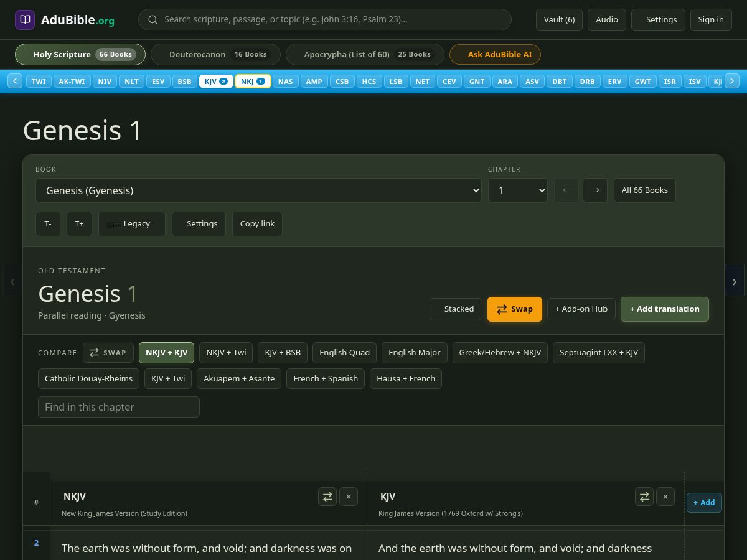Open Settings in the top header
The width and height of the screenshot is (747, 560).
point(658,20)
